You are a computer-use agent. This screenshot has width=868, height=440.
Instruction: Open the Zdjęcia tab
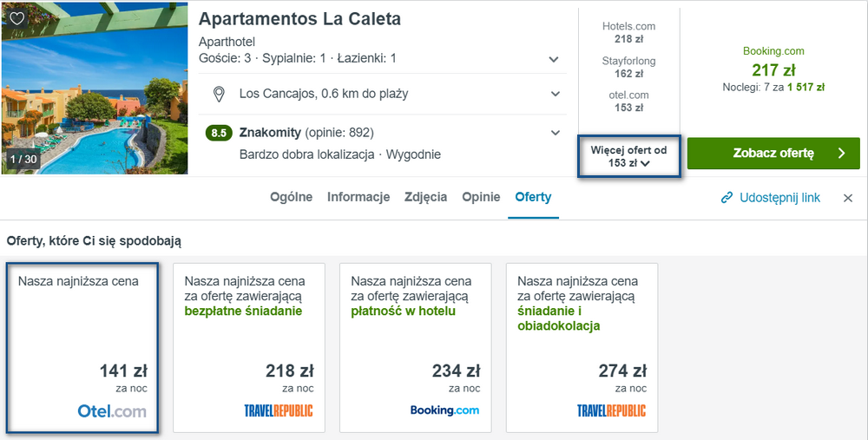click(425, 197)
